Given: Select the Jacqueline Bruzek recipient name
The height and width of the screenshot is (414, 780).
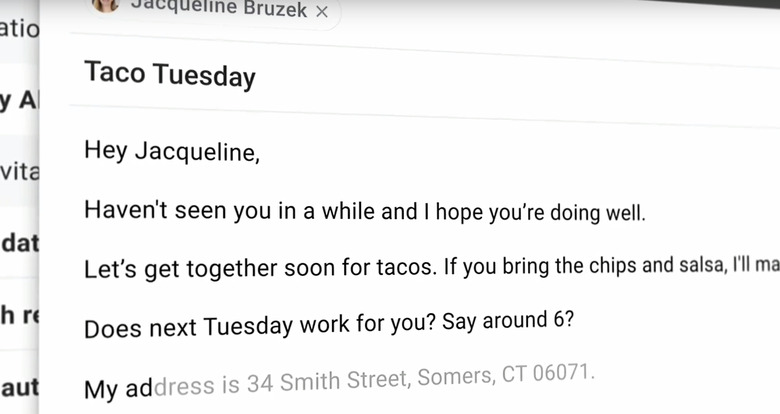Looking at the screenshot, I should [x=219, y=8].
